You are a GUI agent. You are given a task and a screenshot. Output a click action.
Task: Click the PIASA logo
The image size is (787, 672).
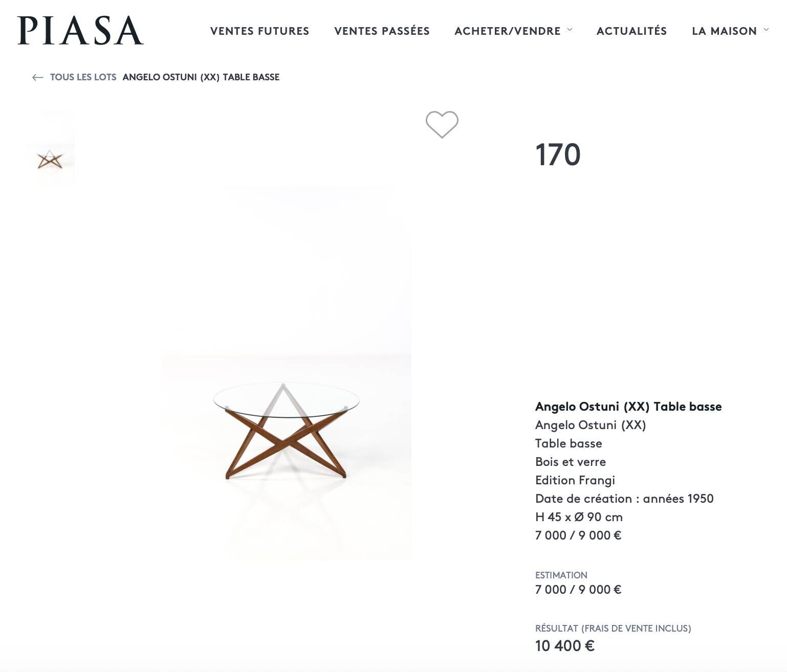click(80, 31)
